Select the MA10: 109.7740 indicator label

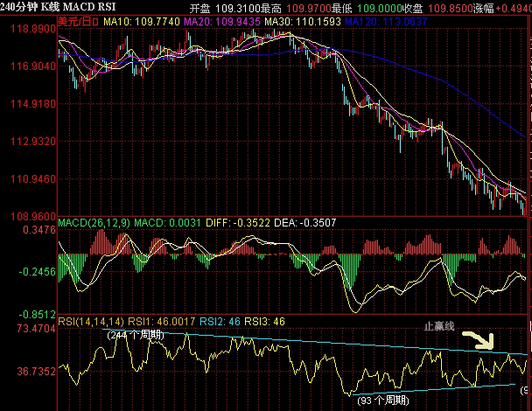tap(142, 22)
